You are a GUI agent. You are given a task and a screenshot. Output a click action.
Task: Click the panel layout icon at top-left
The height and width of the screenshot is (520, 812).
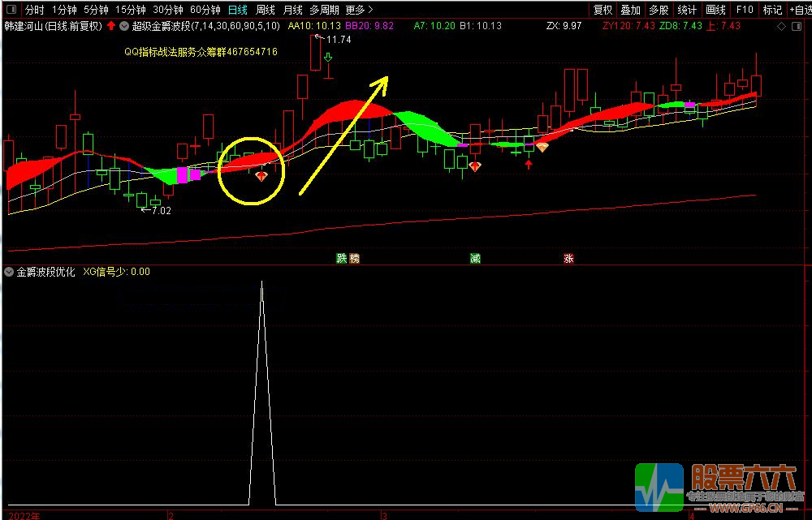click(x=9, y=10)
